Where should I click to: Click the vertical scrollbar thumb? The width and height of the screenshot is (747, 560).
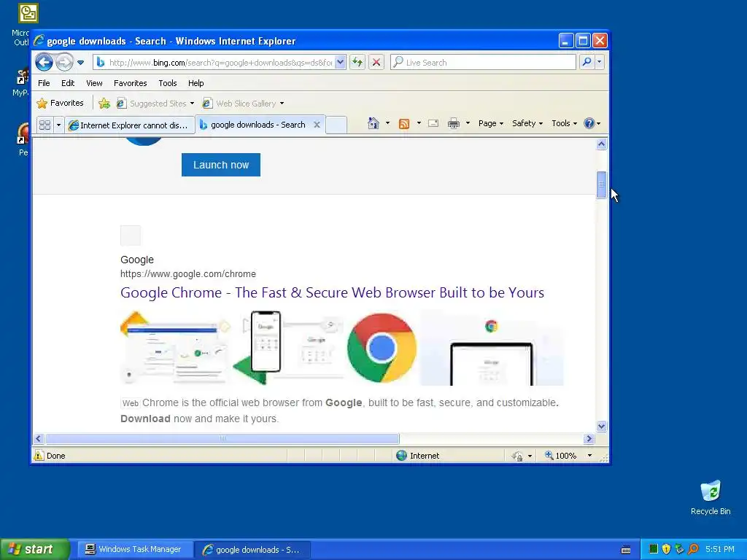pyautogui.click(x=602, y=184)
